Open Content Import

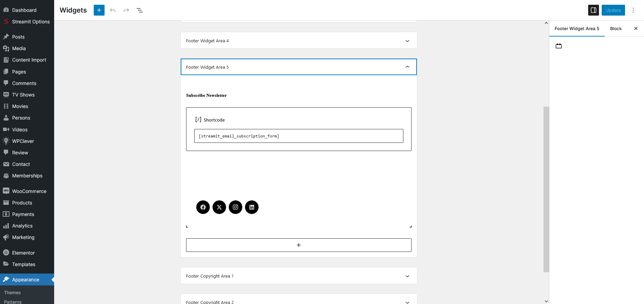click(27, 60)
